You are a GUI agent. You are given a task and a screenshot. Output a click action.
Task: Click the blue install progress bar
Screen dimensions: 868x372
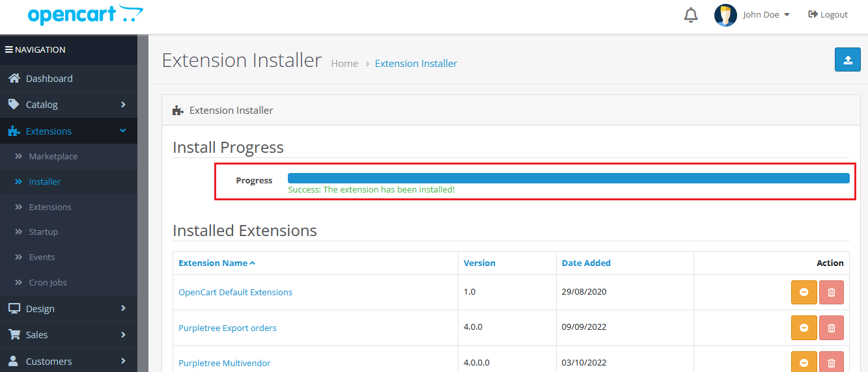click(568, 178)
